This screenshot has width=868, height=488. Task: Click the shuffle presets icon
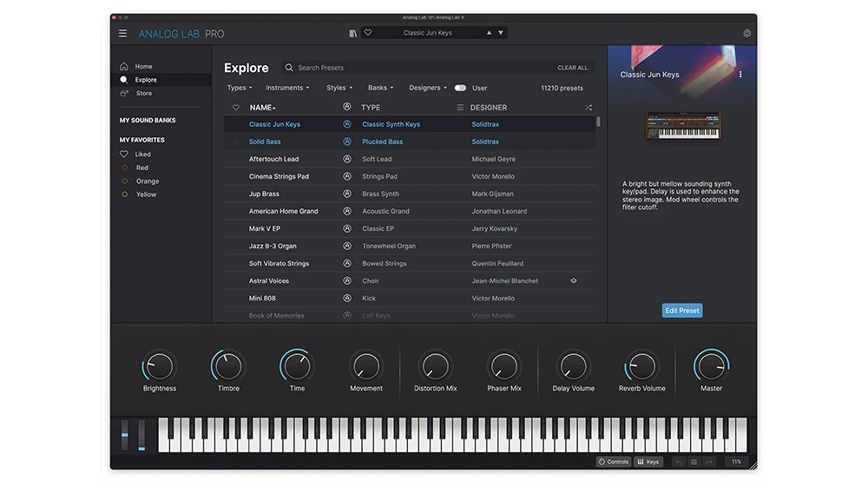(x=589, y=108)
